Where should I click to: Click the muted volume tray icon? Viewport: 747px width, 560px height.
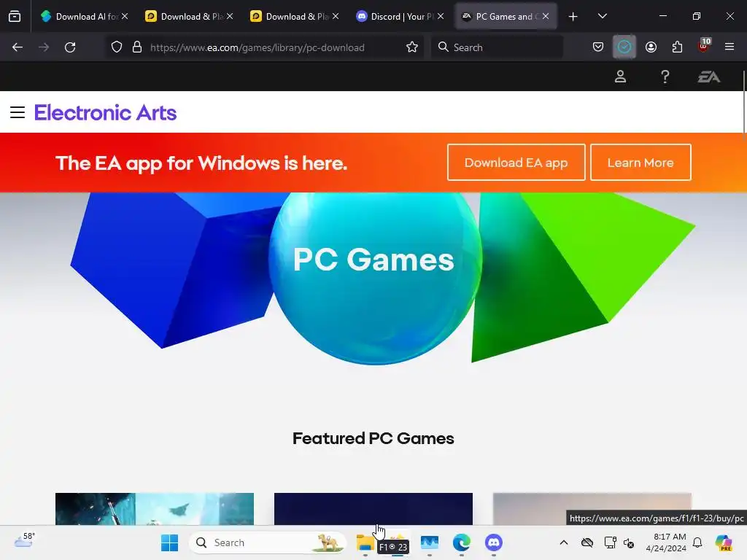click(629, 542)
